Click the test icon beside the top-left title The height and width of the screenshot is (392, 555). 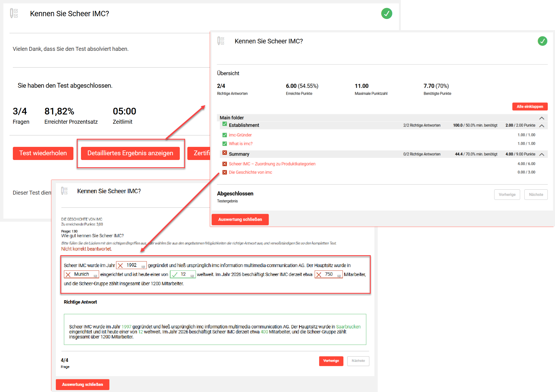point(14,13)
